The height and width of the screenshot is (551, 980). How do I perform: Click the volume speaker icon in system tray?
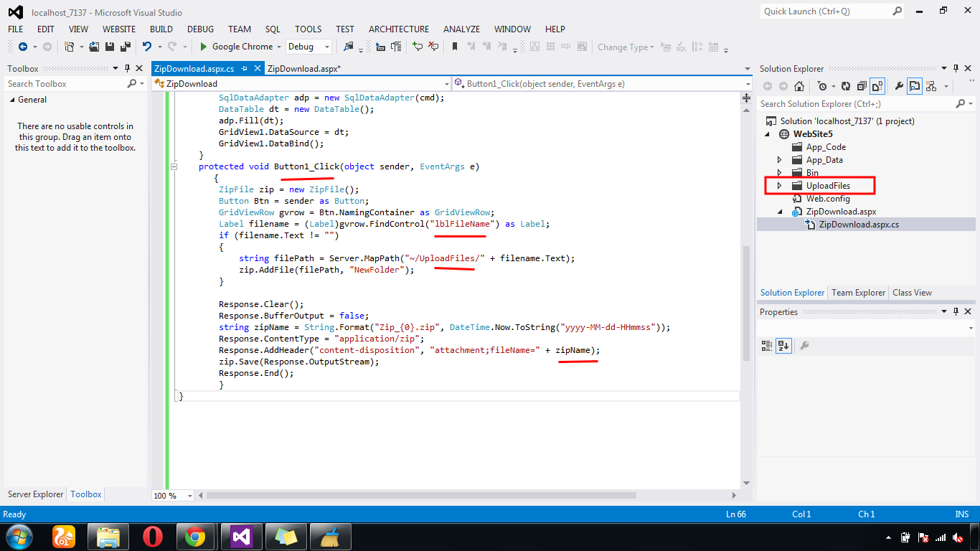pos(957,537)
